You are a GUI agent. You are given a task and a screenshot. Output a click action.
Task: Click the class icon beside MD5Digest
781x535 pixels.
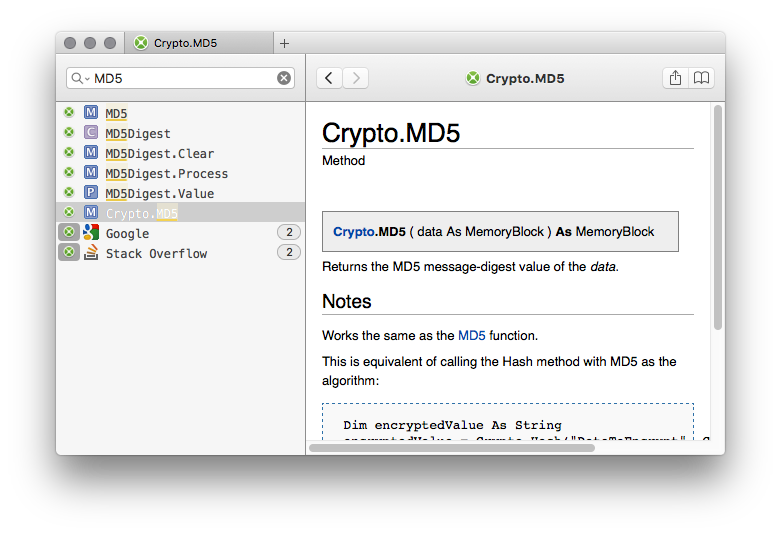click(x=91, y=133)
